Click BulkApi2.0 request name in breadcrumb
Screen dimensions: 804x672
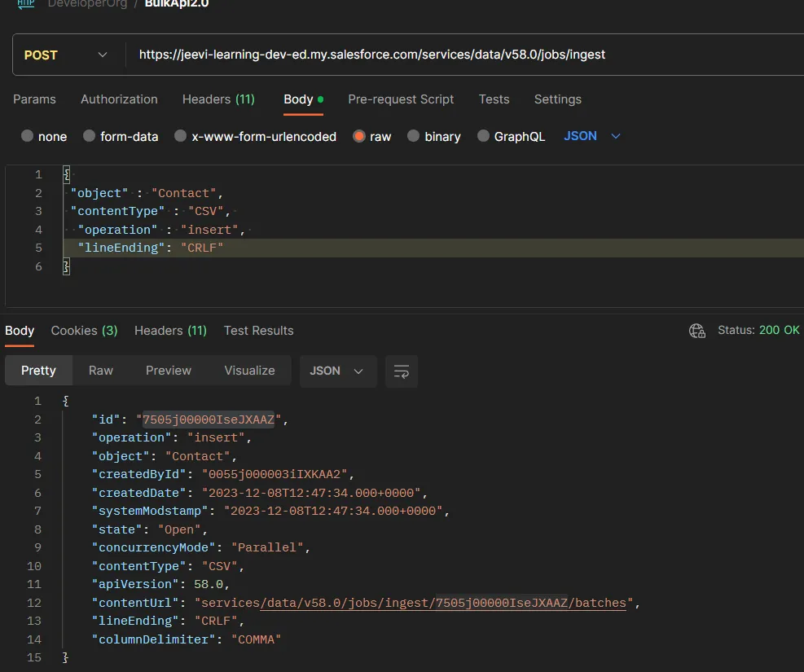pyautogui.click(x=177, y=3)
